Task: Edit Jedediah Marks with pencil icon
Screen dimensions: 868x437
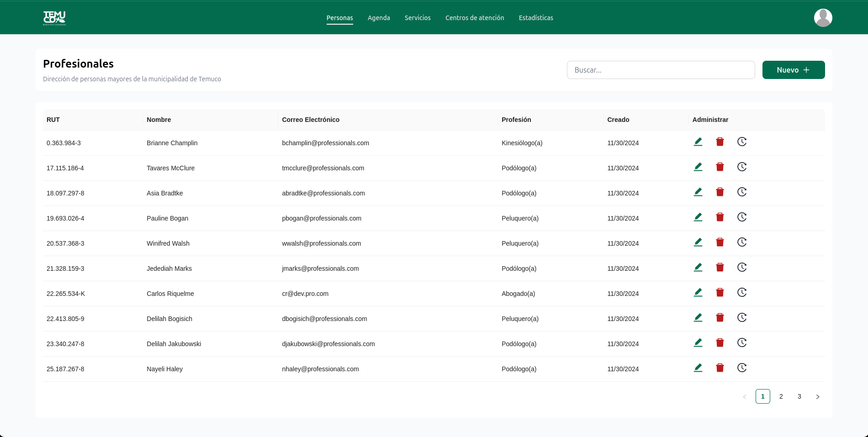Action: pos(698,268)
